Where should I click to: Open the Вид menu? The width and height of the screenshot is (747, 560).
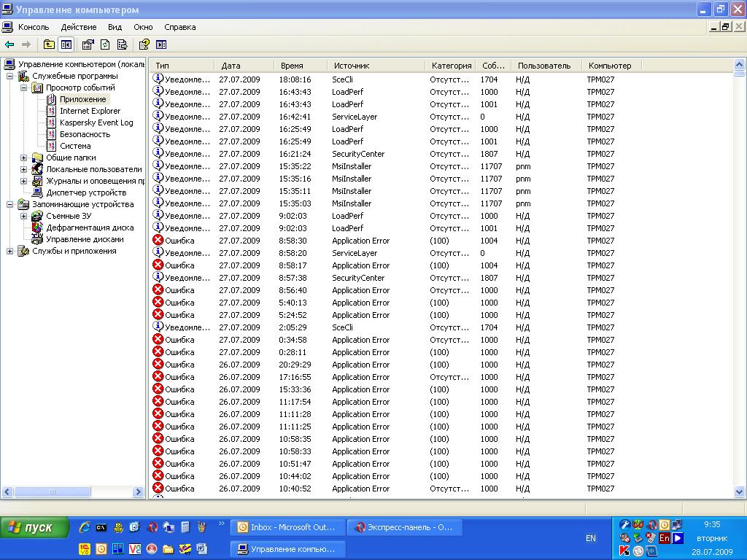(x=115, y=27)
